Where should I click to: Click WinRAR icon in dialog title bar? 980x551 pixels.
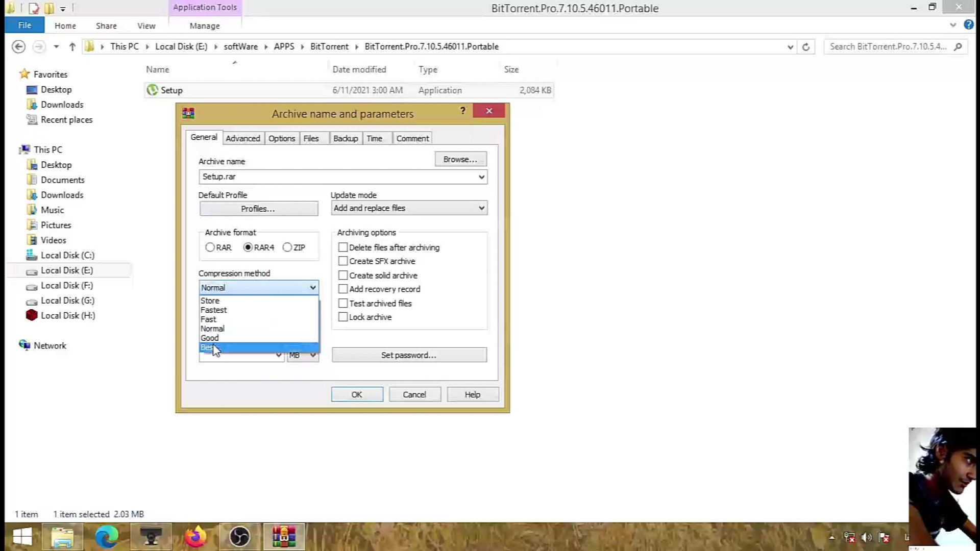[x=188, y=113]
